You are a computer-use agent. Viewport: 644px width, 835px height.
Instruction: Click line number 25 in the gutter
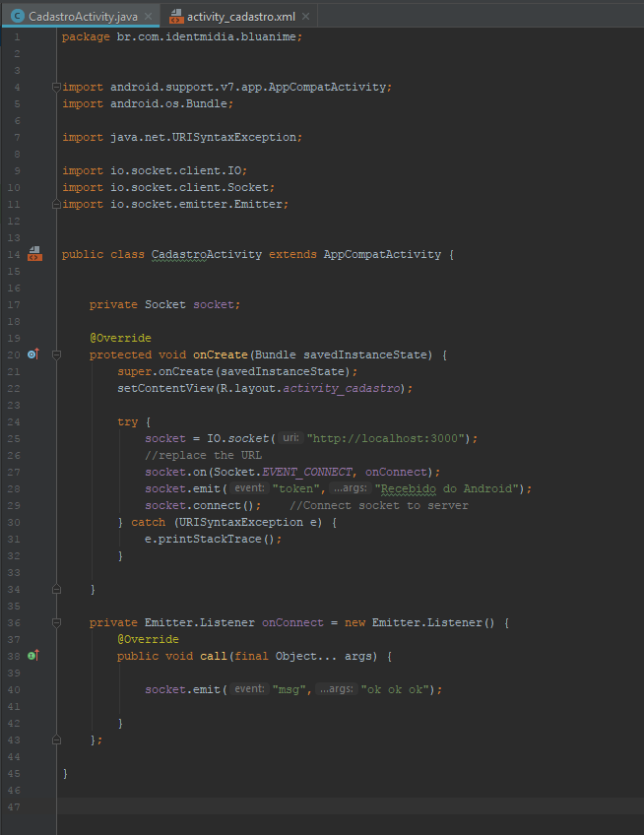point(14,439)
